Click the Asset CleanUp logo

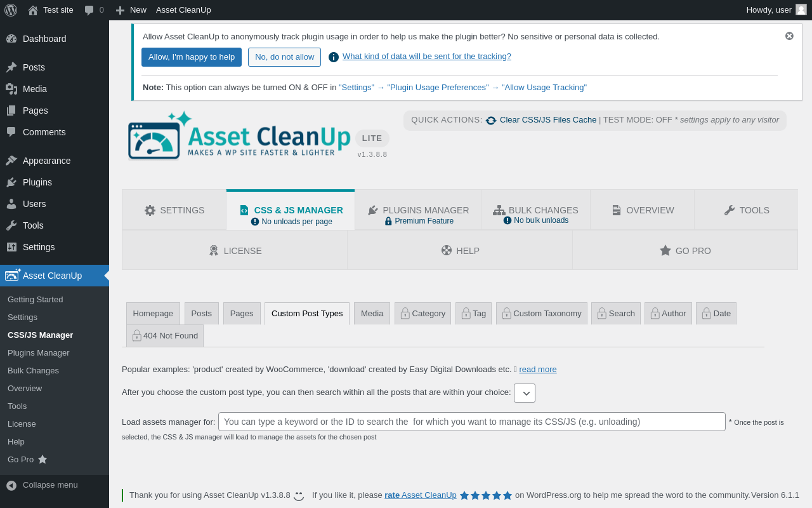point(239,135)
